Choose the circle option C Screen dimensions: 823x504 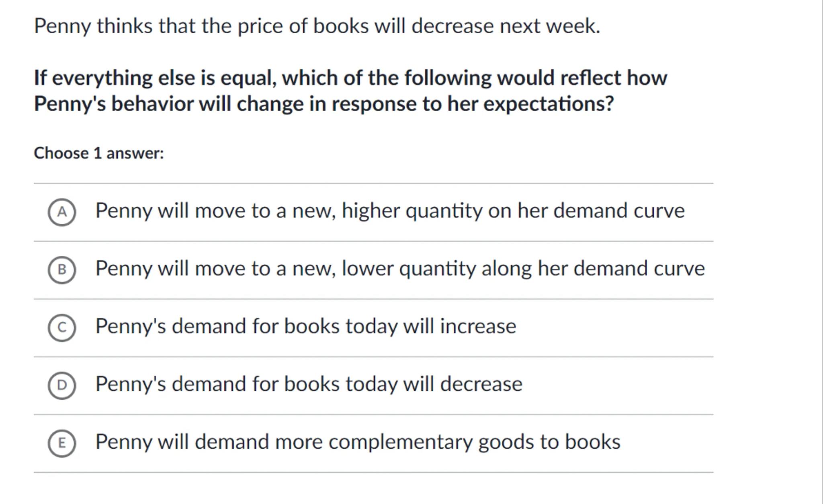click(61, 327)
